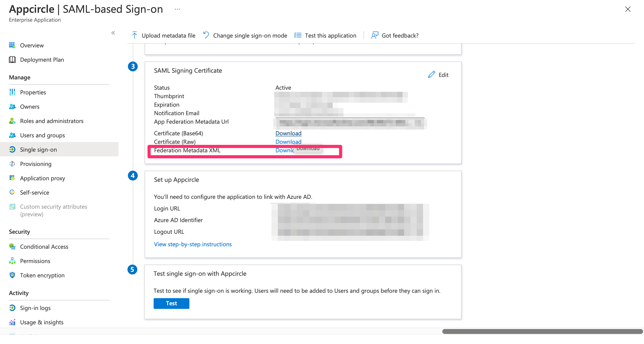Image resolution: width=644 pixels, height=344 pixels.
Task: Click Got feedback? command
Action: pos(395,35)
